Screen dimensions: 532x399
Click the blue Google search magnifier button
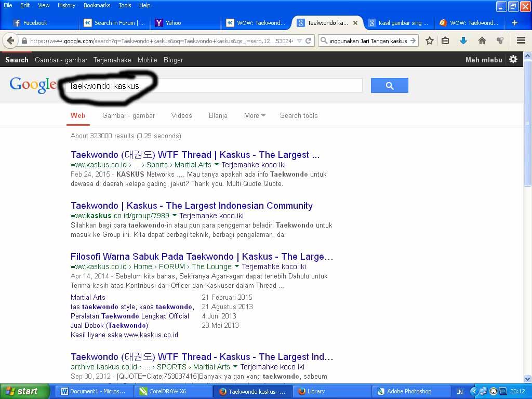pos(390,86)
